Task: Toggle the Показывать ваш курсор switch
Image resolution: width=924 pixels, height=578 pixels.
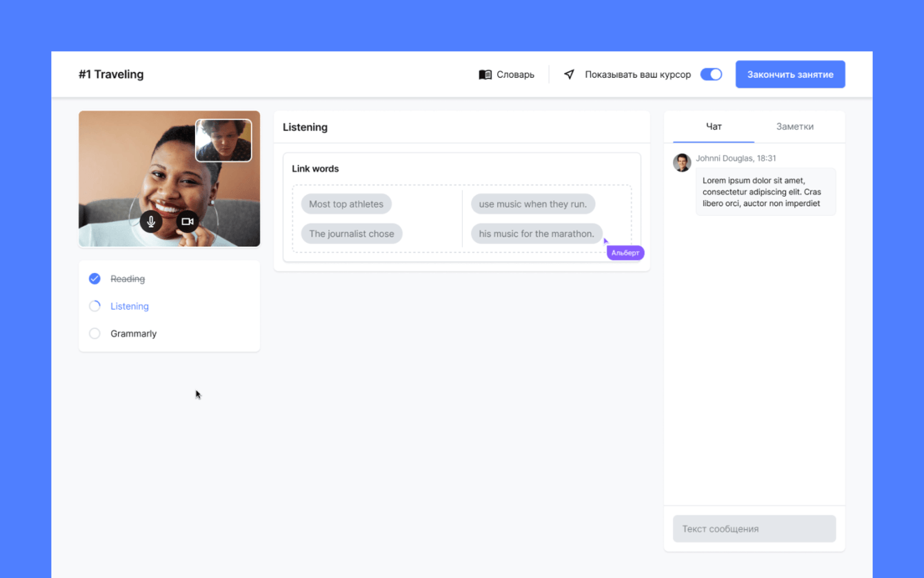Action: click(711, 74)
